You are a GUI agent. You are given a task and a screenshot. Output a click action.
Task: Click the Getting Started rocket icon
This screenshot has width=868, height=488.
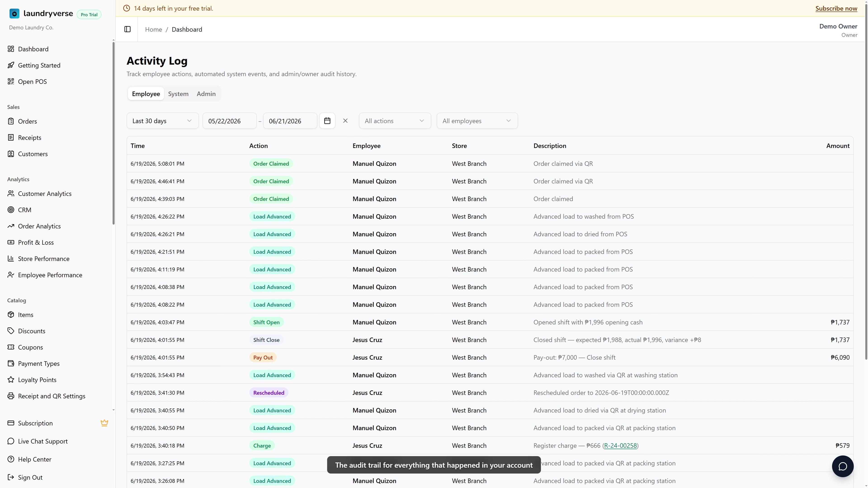point(11,65)
